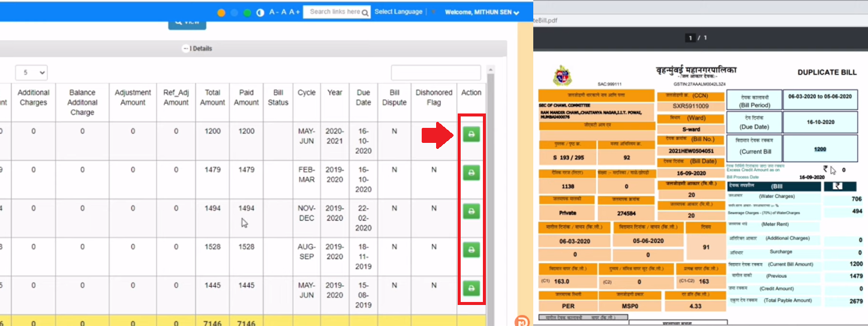Sort by Bill Status column

tap(278, 102)
